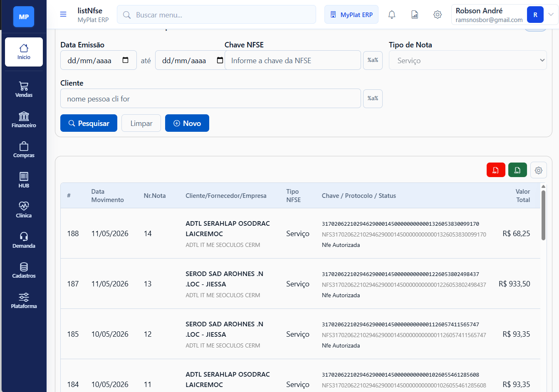Image resolution: width=559 pixels, height=392 pixels.
Task: Open Clínica sidebar section
Action: pyautogui.click(x=24, y=210)
